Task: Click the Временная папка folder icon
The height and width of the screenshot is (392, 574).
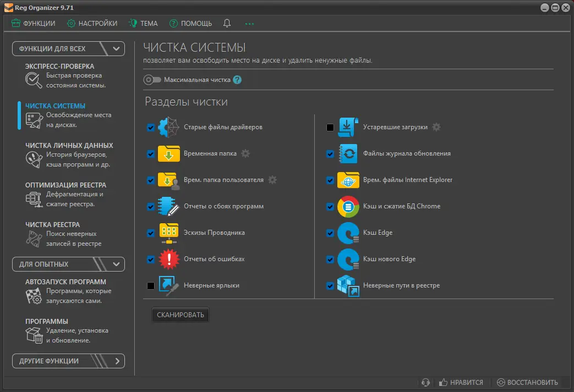Action: click(x=169, y=153)
